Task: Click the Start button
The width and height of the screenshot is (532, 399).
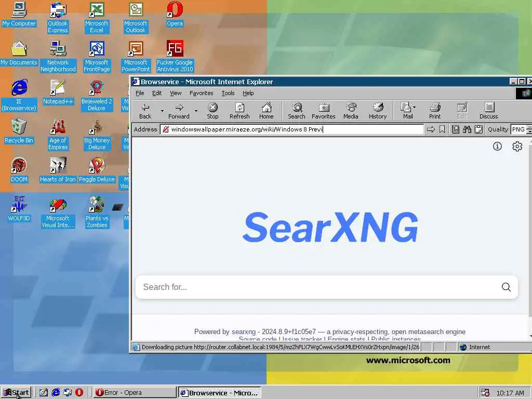Action: coord(16,393)
